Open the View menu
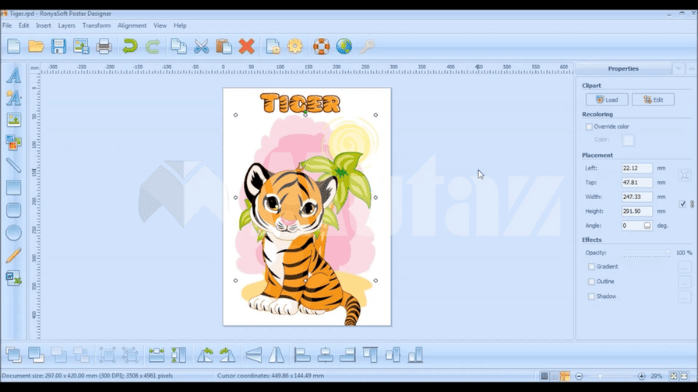 160,26
